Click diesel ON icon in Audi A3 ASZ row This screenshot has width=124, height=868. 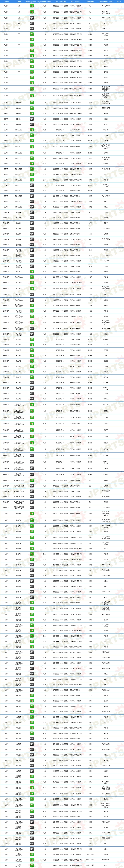[x=32, y=24]
